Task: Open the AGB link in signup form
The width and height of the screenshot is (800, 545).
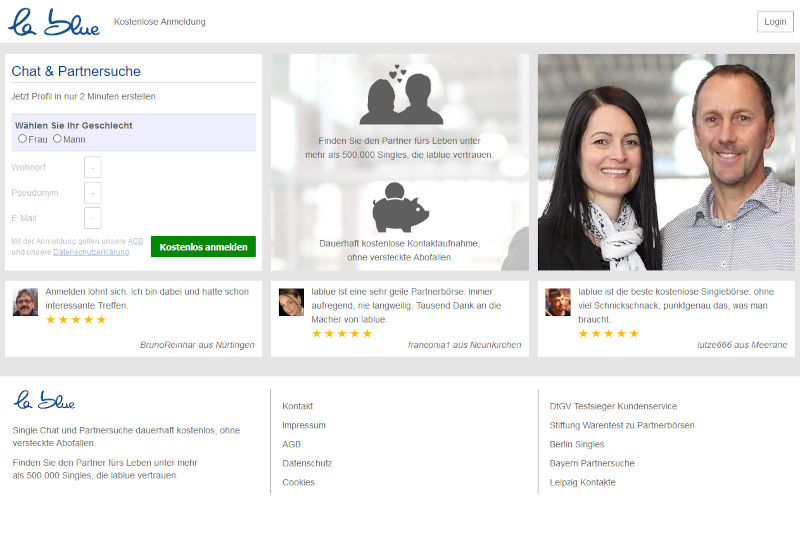Action: click(x=135, y=241)
